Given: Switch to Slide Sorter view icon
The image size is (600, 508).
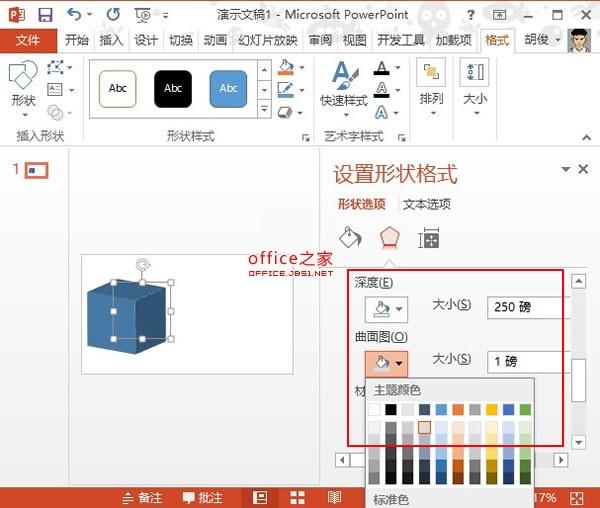Looking at the screenshot, I should (x=297, y=498).
